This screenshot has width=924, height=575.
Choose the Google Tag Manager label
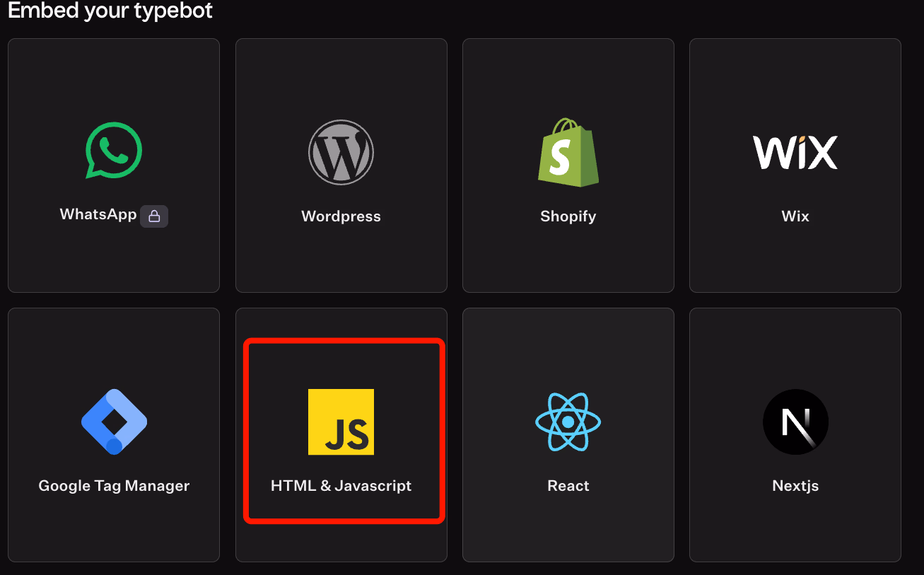[114, 486]
